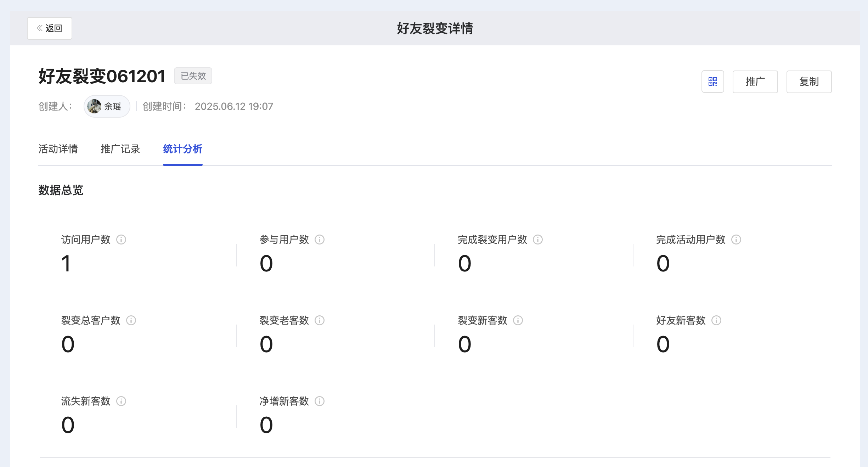Click info icon next to 参与用户数

click(x=320, y=240)
